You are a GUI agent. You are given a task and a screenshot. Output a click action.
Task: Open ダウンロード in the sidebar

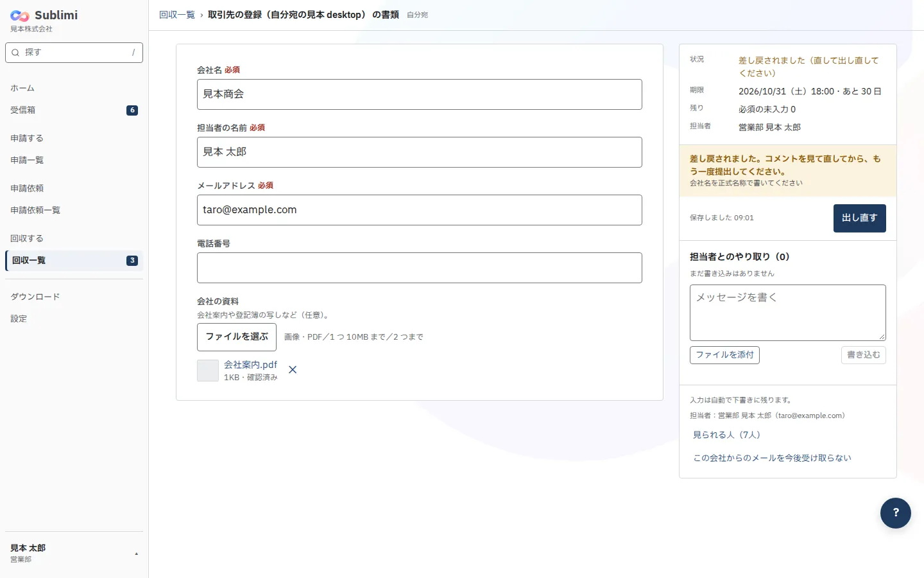74,297
